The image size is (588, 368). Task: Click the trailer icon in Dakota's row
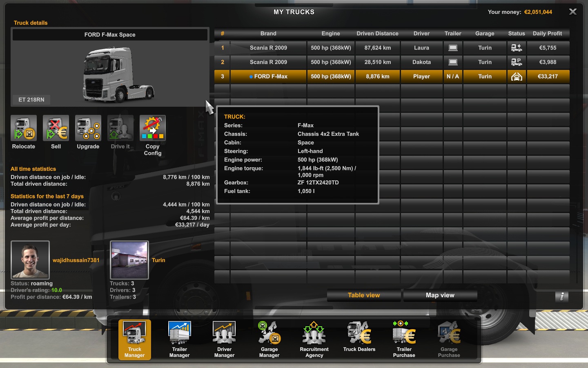tap(453, 62)
